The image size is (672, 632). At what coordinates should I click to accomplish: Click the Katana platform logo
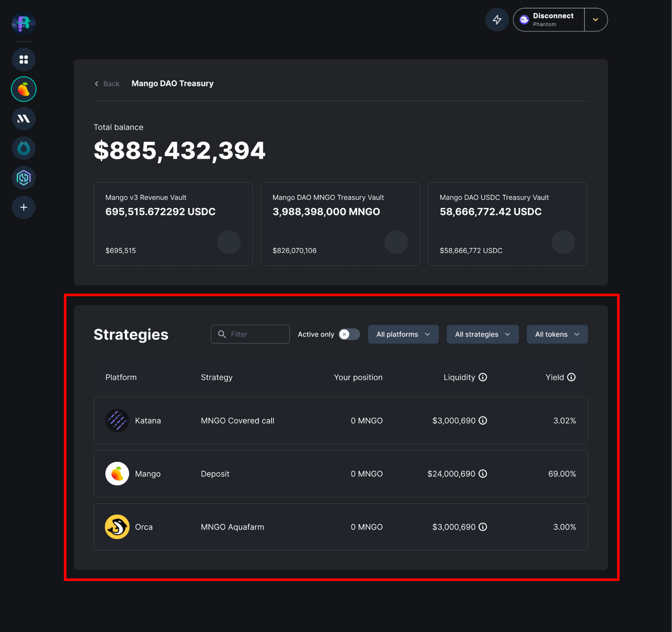pyautogui.click(x=117, y=420)
